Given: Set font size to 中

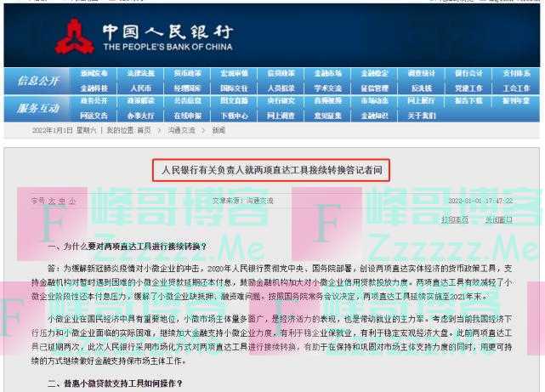Looking at the screenshot, I should [x=62, y=201].
